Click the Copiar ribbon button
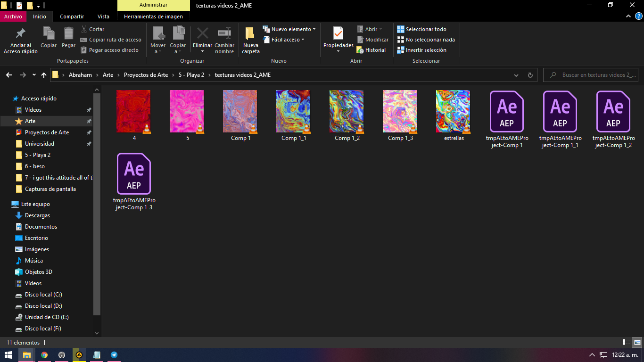Viewport: 644px width, 362px height. point(49,37)
